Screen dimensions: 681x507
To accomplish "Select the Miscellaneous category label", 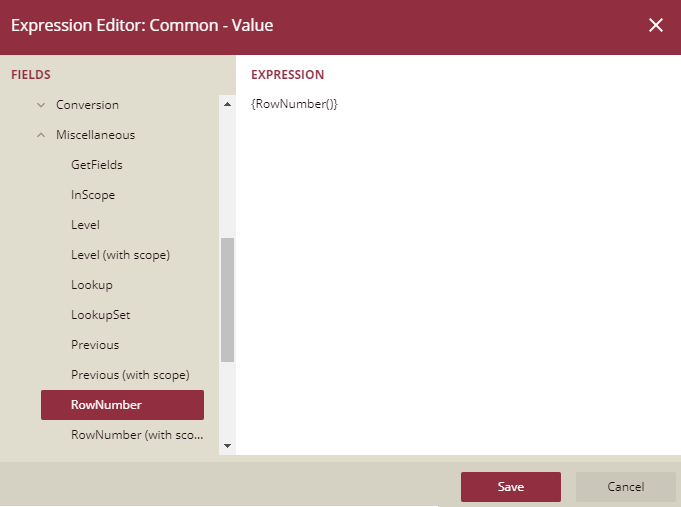I will click(x=96, y=135).
